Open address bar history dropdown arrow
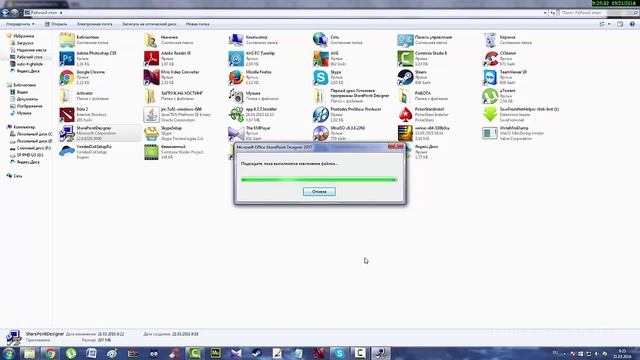 tap(545, 13)
